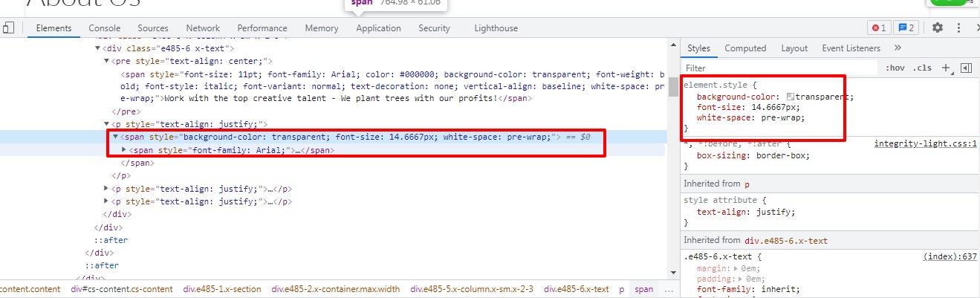Show more Styles pane tabs chevron
The image size is (980, 298).
coord(898,48)
